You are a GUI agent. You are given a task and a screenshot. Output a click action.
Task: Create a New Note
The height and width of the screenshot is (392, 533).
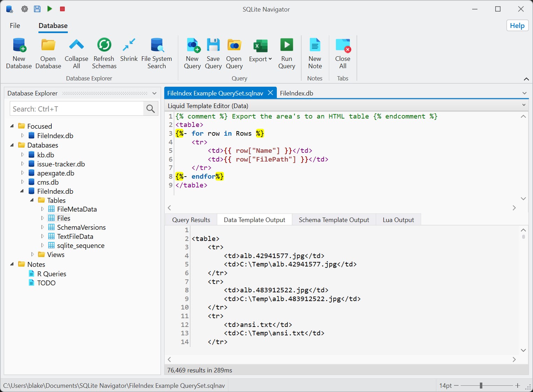coord(315,53)
